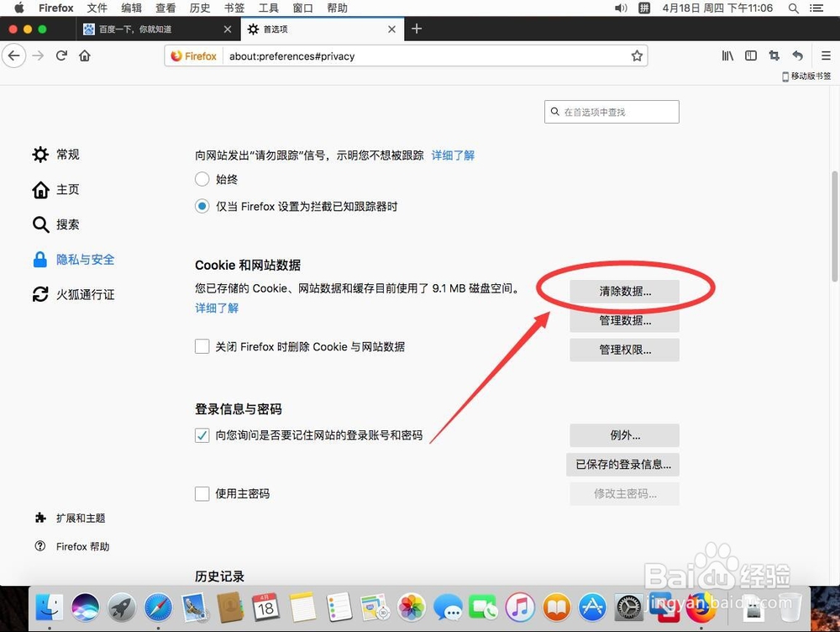The image size is (840, 632).
Task: Open the 工具 menu in the menu bar
Action: [269, 8]
